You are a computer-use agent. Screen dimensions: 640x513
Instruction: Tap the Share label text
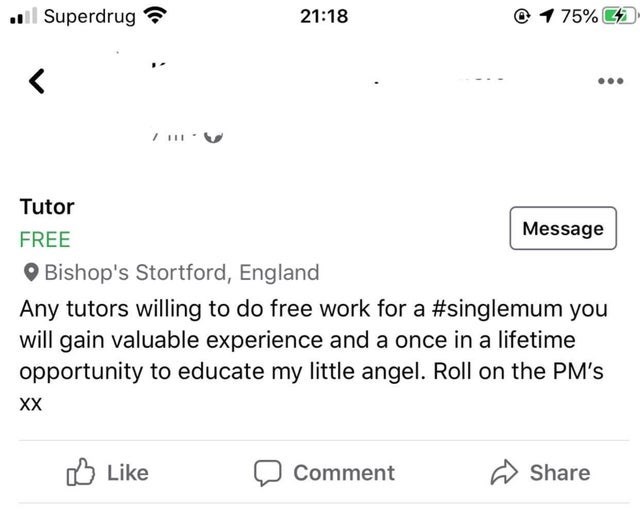[x=560, y=473]
